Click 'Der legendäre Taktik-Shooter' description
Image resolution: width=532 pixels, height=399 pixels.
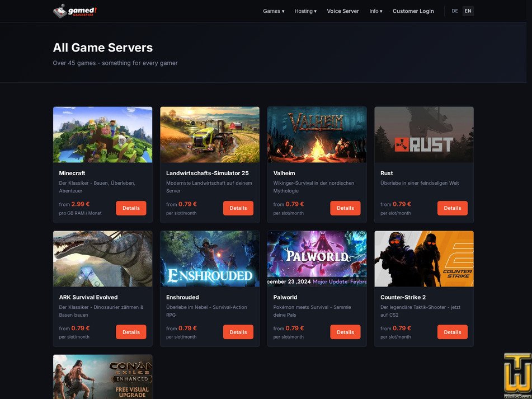[420, 311]
